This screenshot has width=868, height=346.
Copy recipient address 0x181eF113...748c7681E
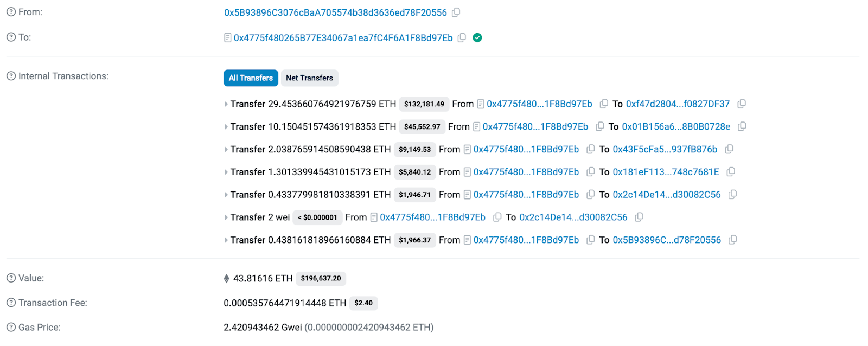tap(731, 172)
